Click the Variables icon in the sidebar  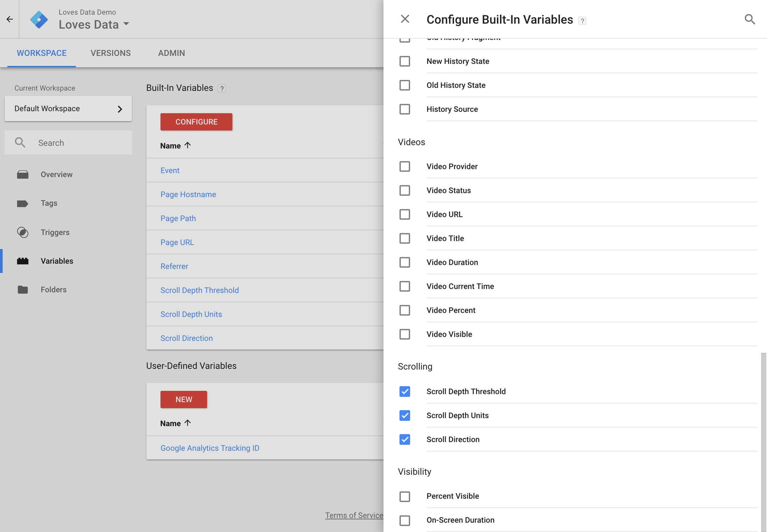pos(22,261)
